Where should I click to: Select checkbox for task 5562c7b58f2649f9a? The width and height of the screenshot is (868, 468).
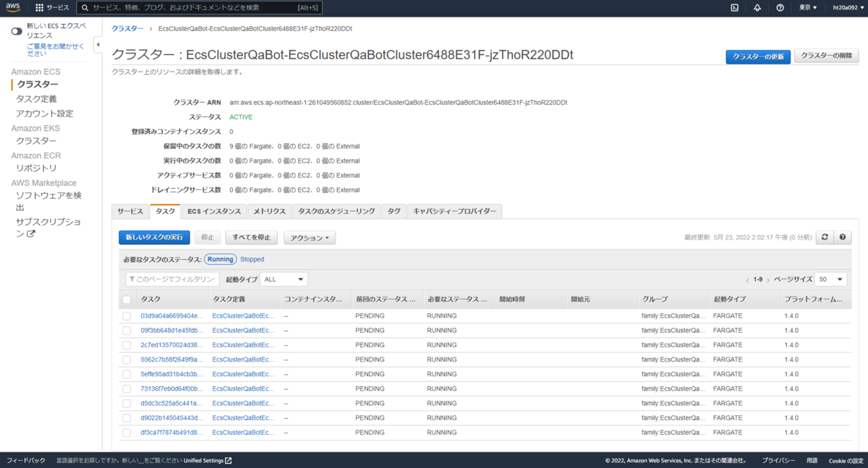point(127,359)
